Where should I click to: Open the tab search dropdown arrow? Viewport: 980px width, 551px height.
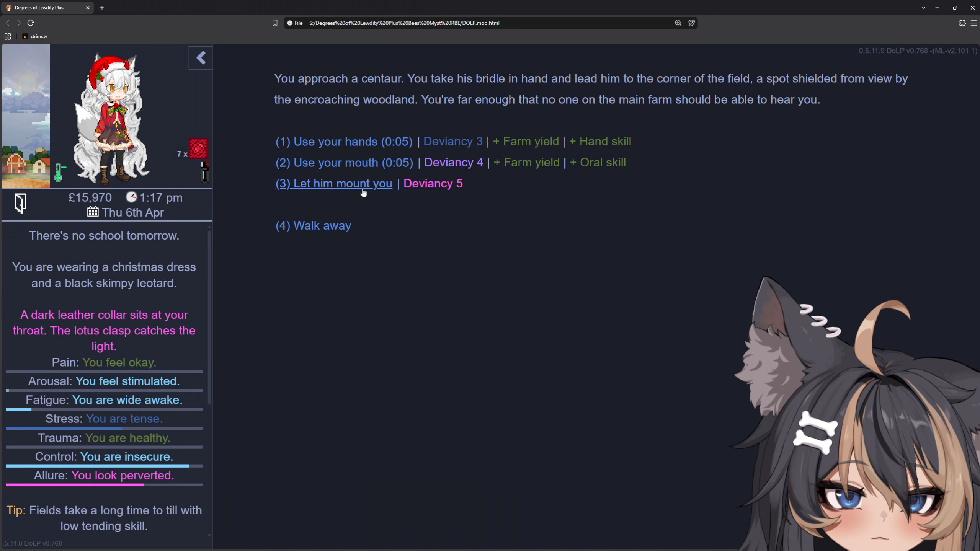coord(924,8)
